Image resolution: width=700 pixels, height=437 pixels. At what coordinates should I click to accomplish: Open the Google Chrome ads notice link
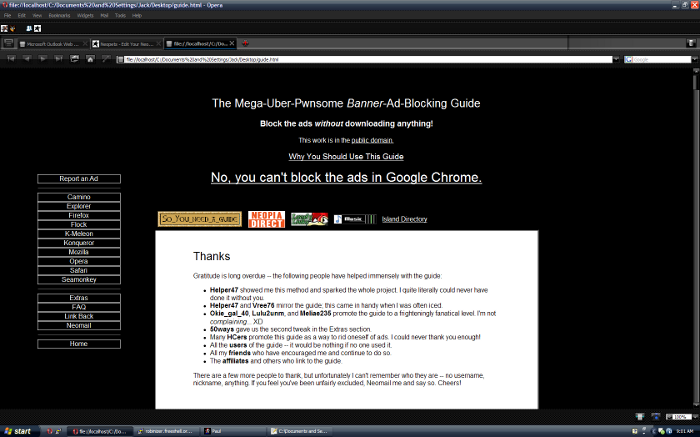coord(346,177)
